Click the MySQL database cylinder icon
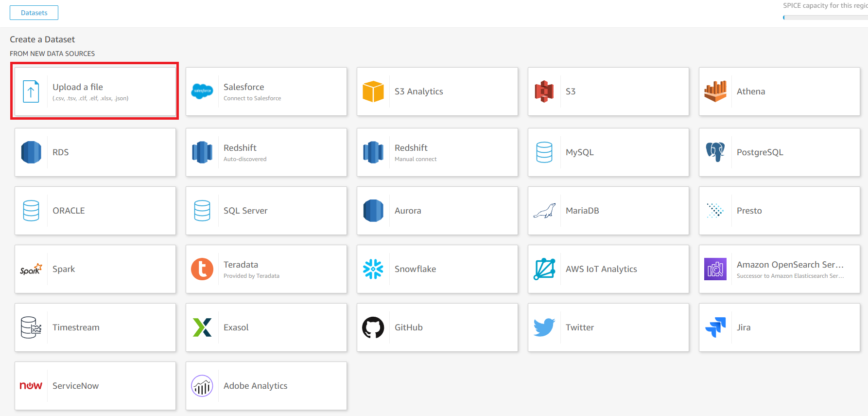Viewport: 868px width, 416px height. click(x=544, y=152)
